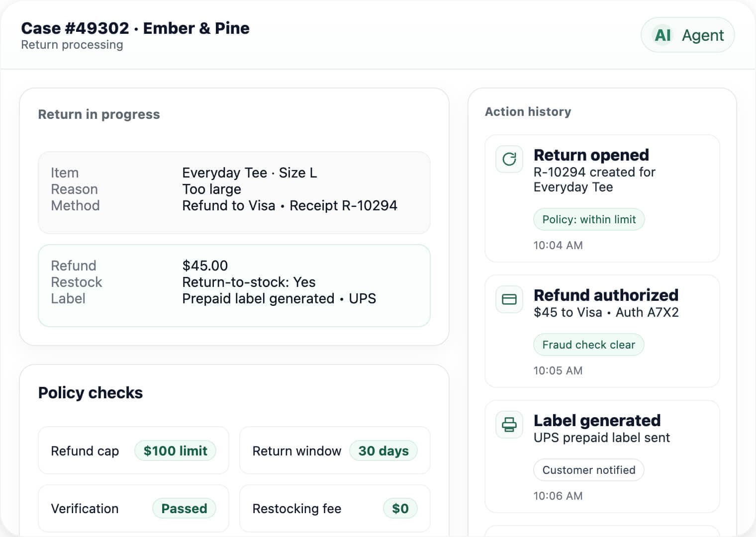Select the Passed verification badge
This screenshot has height=537, width=756.
[x=184, y=508]
